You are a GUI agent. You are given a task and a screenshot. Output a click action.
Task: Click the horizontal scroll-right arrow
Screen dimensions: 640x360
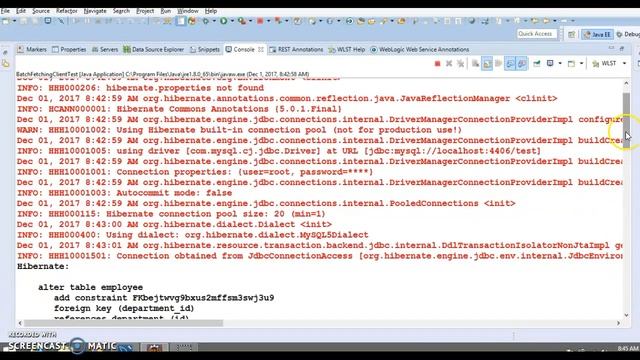pos(618,323)
